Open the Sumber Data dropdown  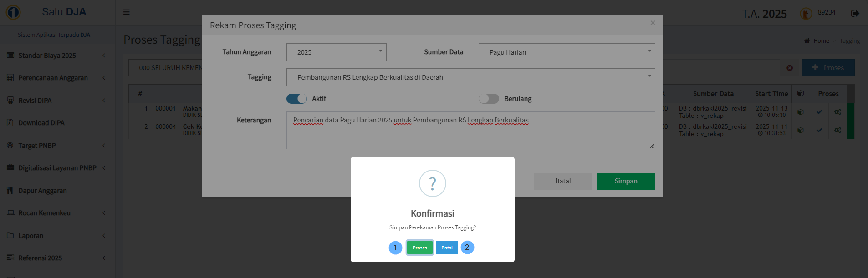click(x=566, y=52)
